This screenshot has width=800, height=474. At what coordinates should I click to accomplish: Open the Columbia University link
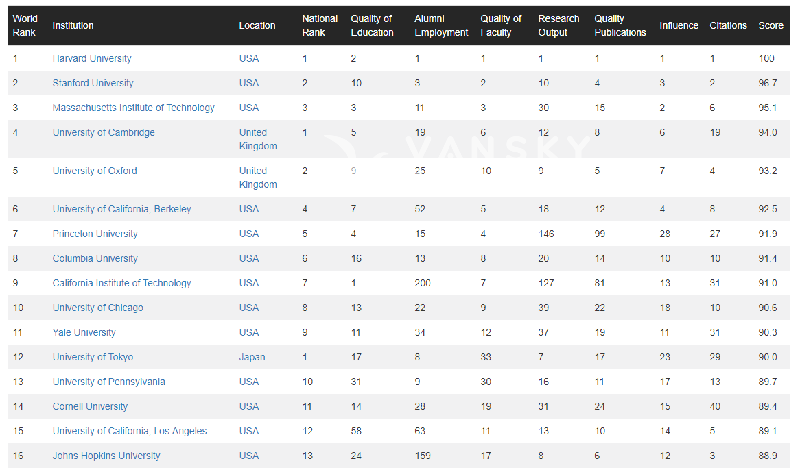tap(95, 259)
